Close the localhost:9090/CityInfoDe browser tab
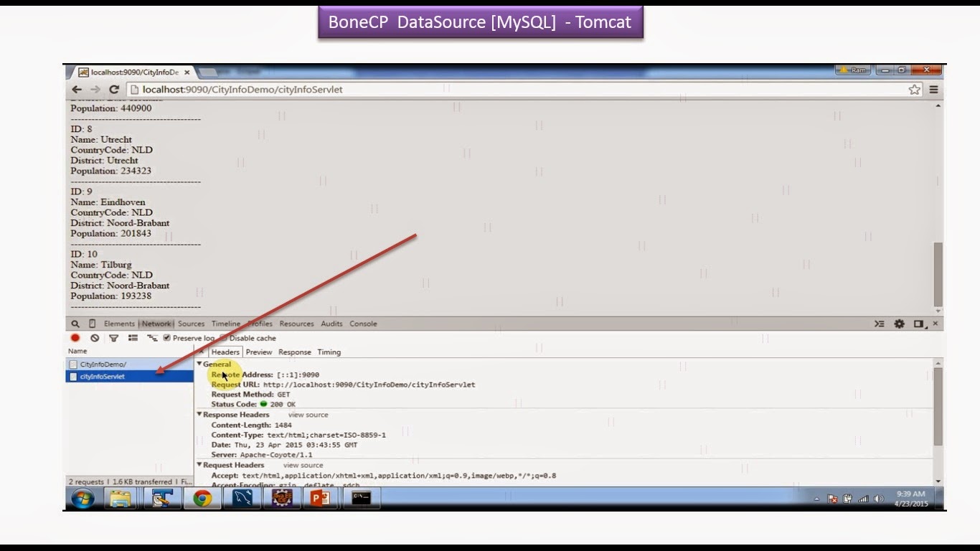This screenshot has width=980, height=551. (x=187, y=72)
